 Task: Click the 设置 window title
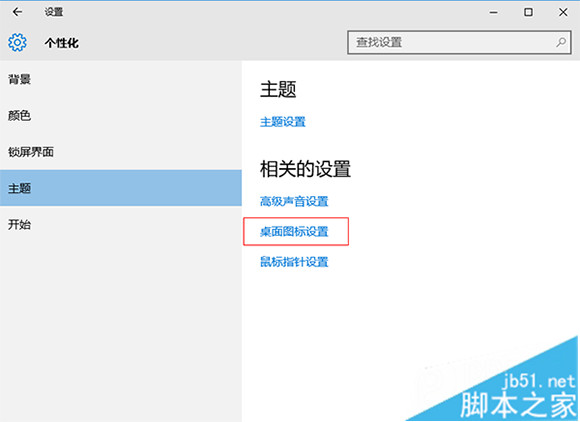(x=54, y=12)
